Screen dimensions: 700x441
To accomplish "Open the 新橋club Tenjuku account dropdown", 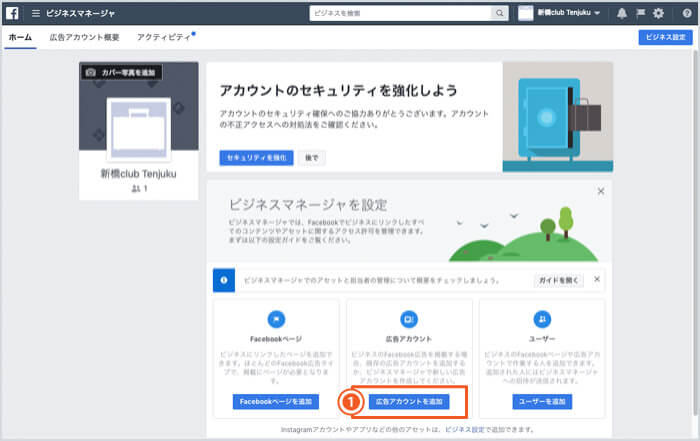I will (x=559, y=13).
